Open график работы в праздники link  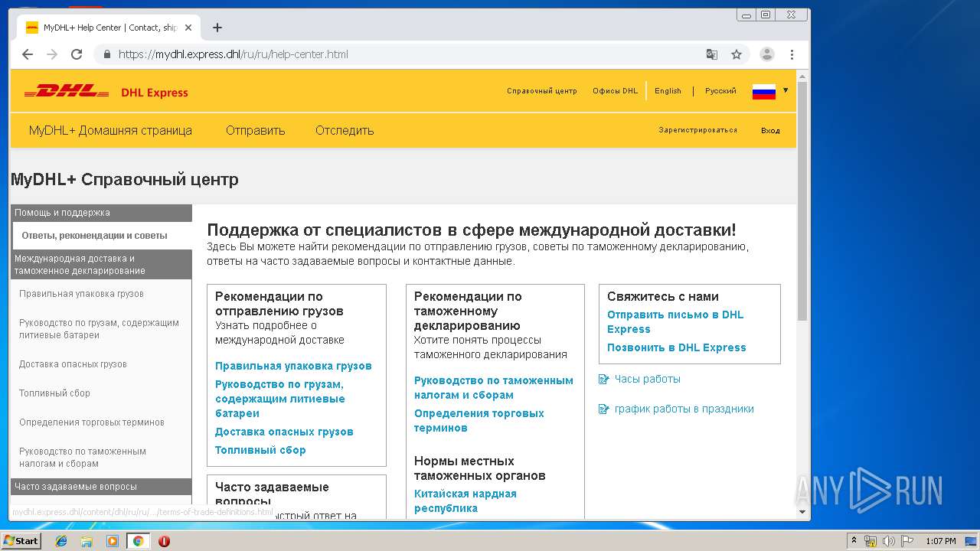click(684, 409)
